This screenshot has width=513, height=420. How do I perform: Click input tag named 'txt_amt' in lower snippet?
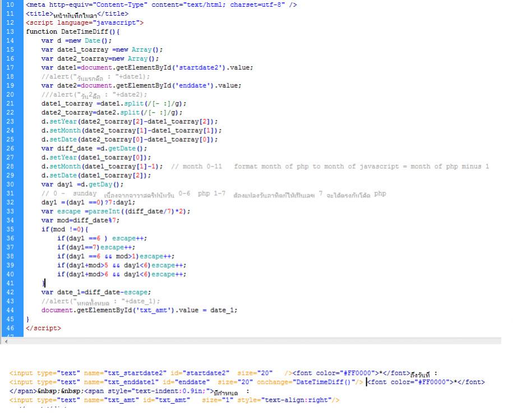[174, 400]
